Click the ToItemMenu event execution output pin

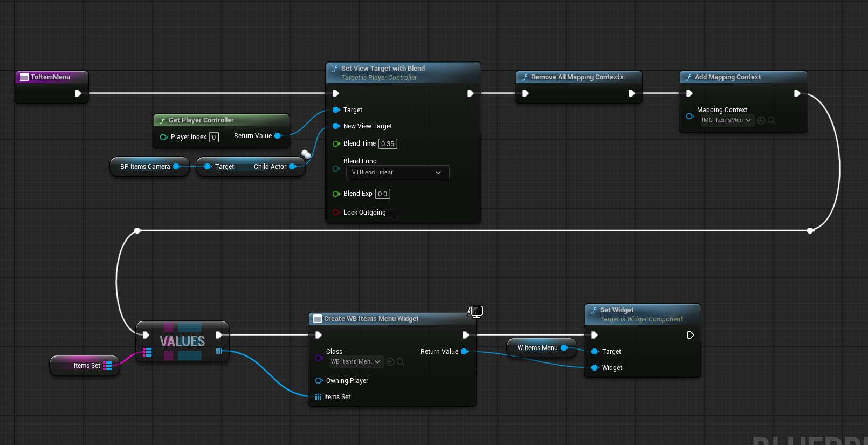click(78, 93)
